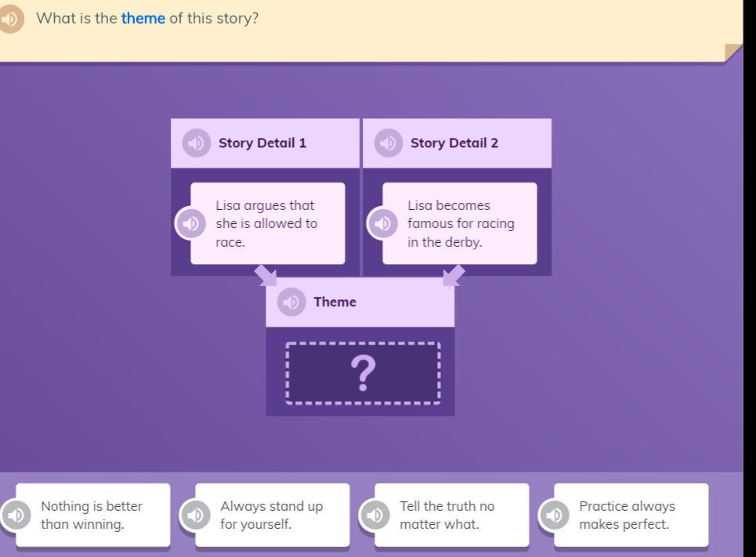Viewport: 756px width, 557px height.
Task: Play audio for 'Tell the truth' answer
Action: 374,515
